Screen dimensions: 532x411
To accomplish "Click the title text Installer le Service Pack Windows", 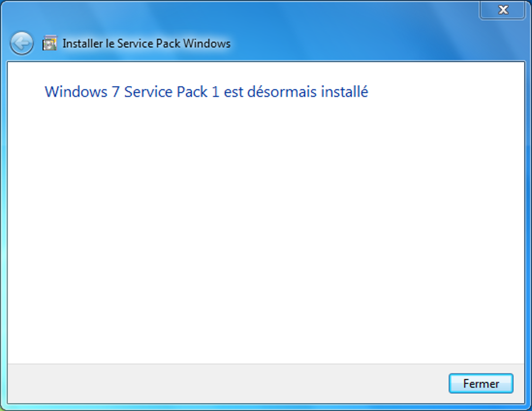I will tap(146, 43).
